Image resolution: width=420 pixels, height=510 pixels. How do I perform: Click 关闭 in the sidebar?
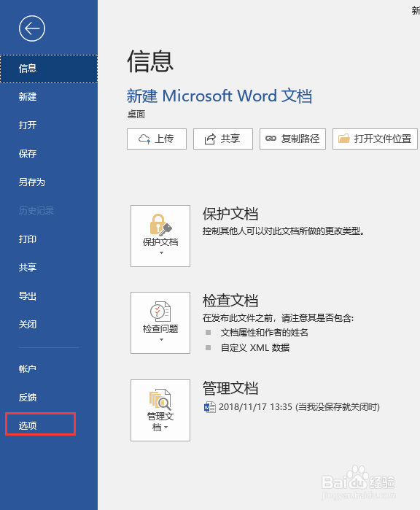[49, 324]
